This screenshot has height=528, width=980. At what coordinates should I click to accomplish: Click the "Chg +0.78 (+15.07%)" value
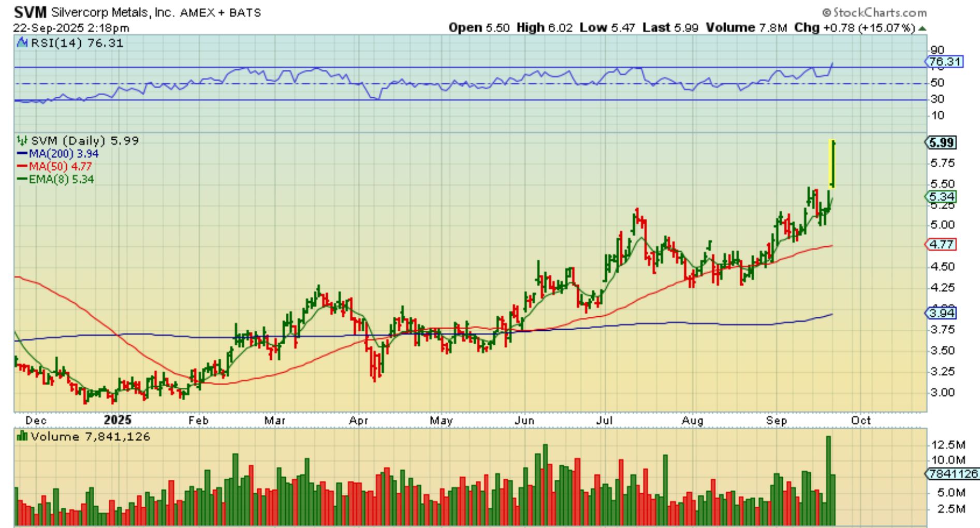tap(855, 28)
